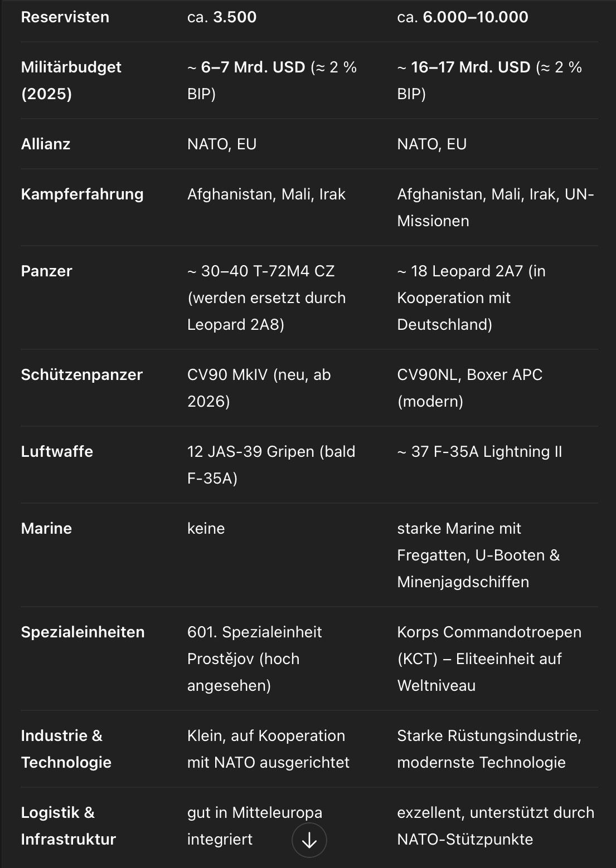Select the Schützenpanzer row header

[x=81, y=374]
